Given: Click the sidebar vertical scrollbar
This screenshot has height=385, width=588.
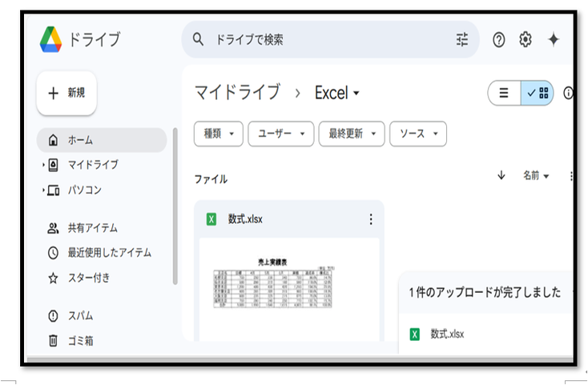Looking at the screenshot, I should pyautogui.click(x=175, y=206).
